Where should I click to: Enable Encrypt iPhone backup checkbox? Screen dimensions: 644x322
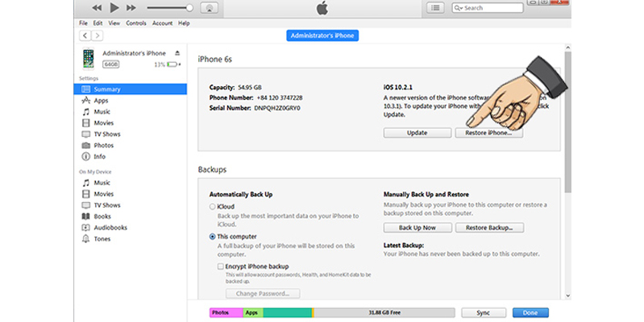coord(221,266)
